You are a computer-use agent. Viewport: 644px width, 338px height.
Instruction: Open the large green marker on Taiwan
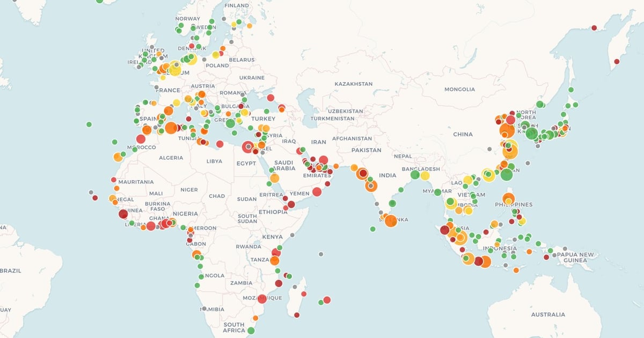pos(506,174)
